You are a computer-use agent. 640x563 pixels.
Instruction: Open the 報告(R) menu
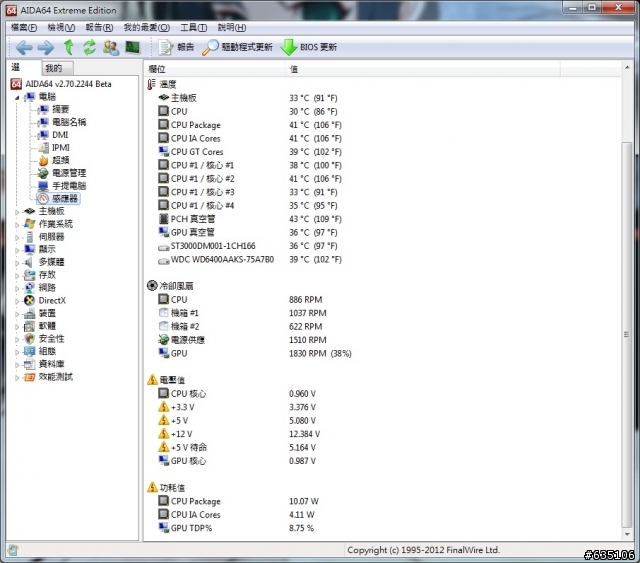pyautogui.click(x=99, y=27)
